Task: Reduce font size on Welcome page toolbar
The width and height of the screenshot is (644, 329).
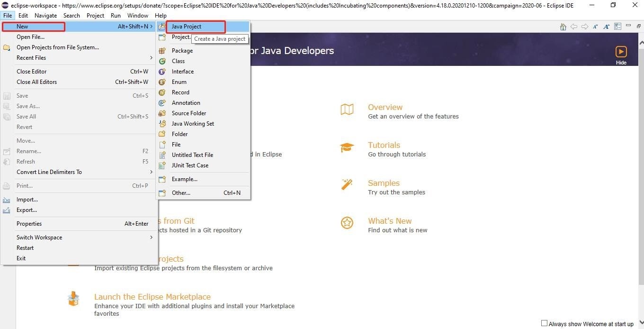Action: [596, 27]
